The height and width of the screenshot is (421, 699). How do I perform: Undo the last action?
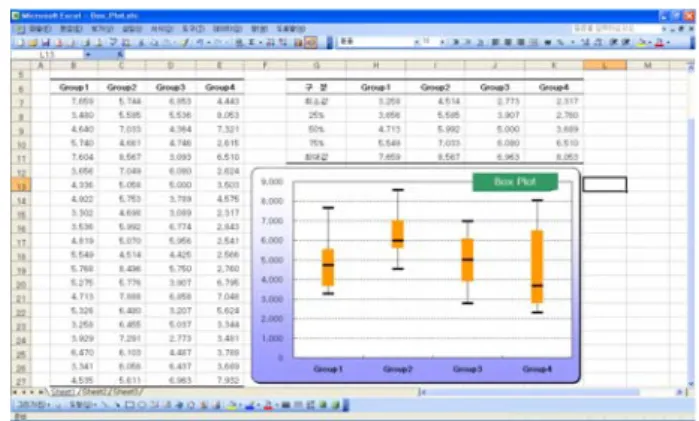[199, 42]
